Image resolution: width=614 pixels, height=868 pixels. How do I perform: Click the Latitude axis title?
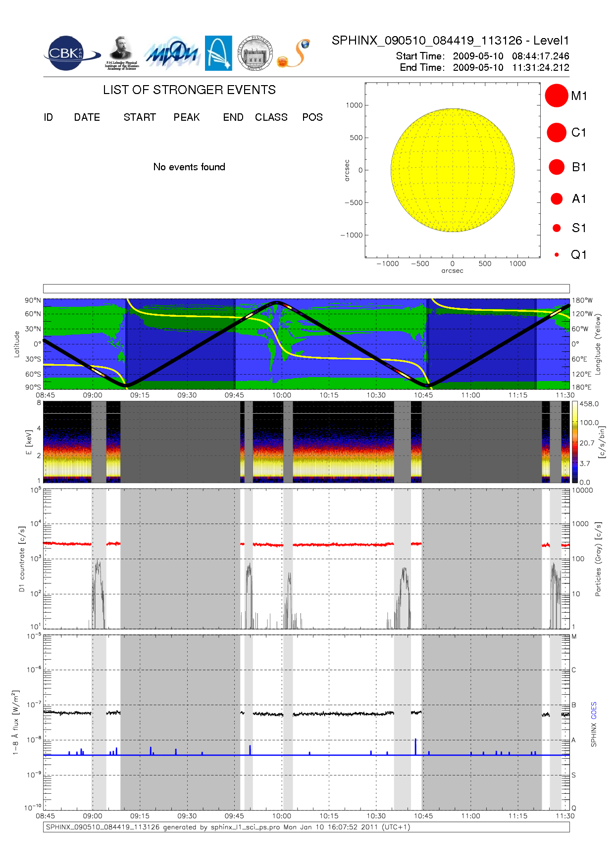pos(16,344)
